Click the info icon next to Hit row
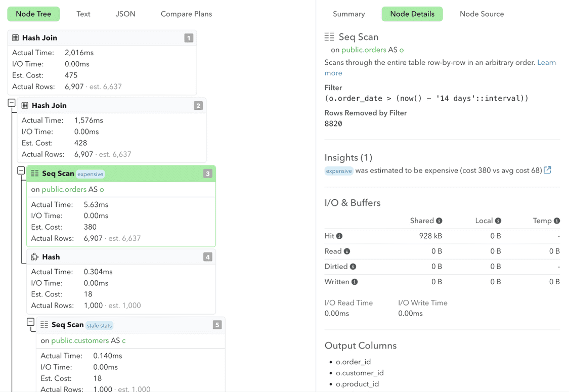This screenshot has height=392, width=569. 338,236
